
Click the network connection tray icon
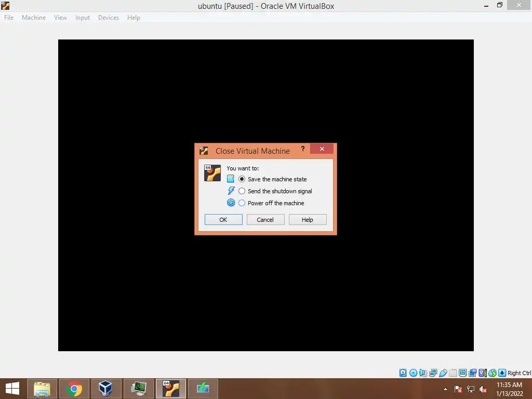(471, 389)
